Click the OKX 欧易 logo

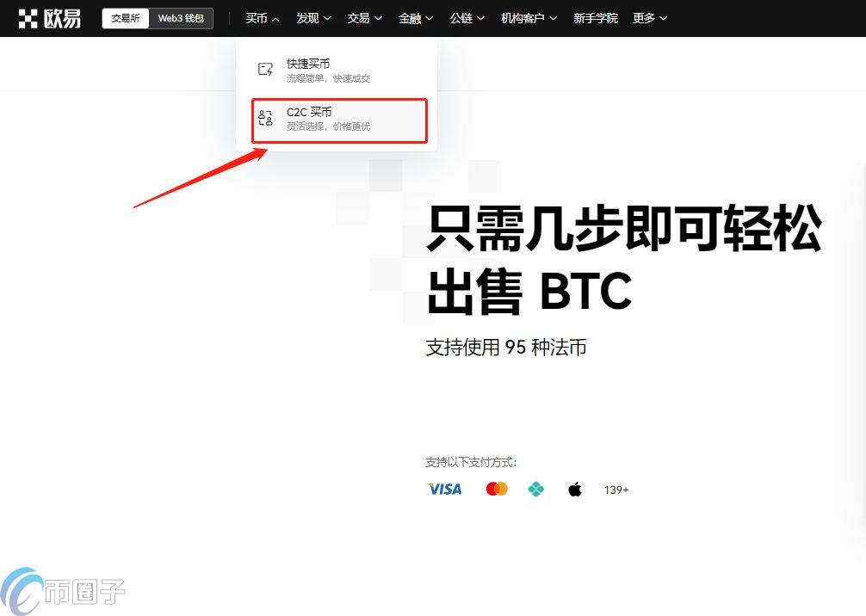(x=50, y=18)
